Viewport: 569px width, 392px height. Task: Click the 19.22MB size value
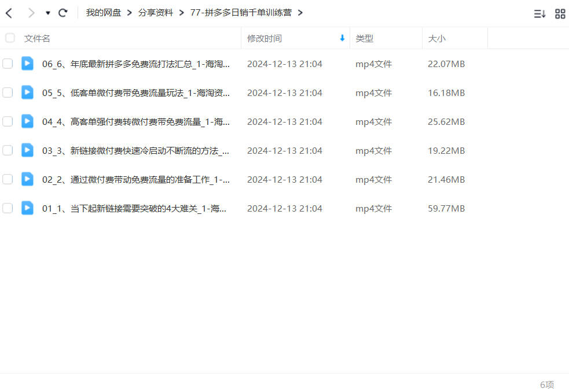click(446, 151)
